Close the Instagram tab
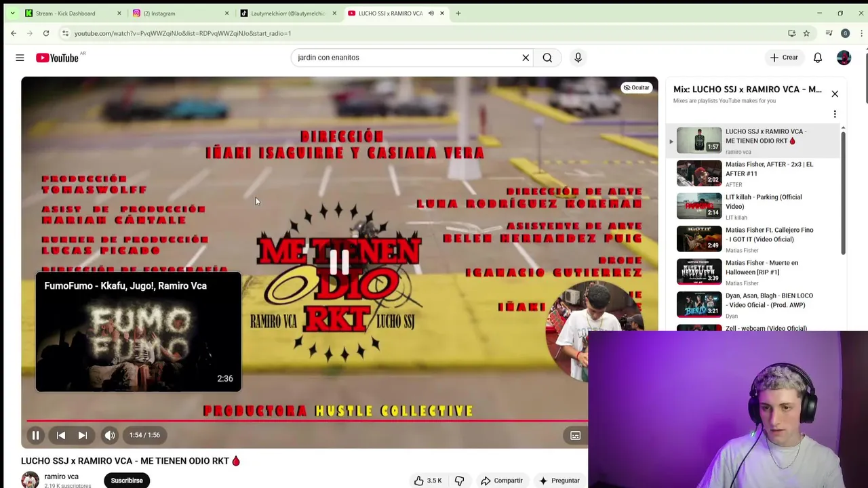Screen dimensions: 868x488 (226, 13)
